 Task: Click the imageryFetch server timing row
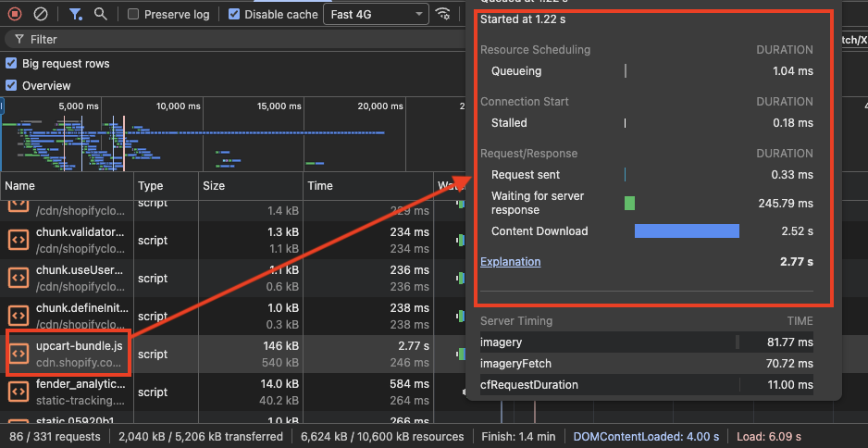click(x=647, y=364)
